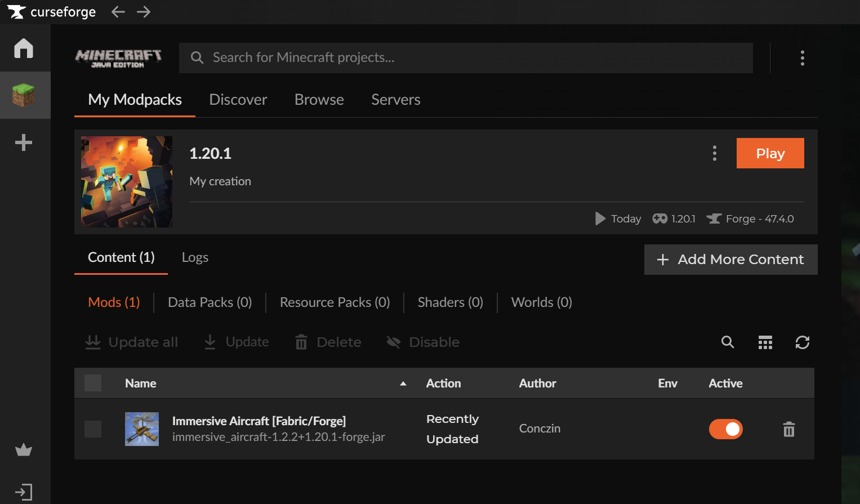
Task: Refresh the mod list with refresh icon
Action: tap(803, 342)
